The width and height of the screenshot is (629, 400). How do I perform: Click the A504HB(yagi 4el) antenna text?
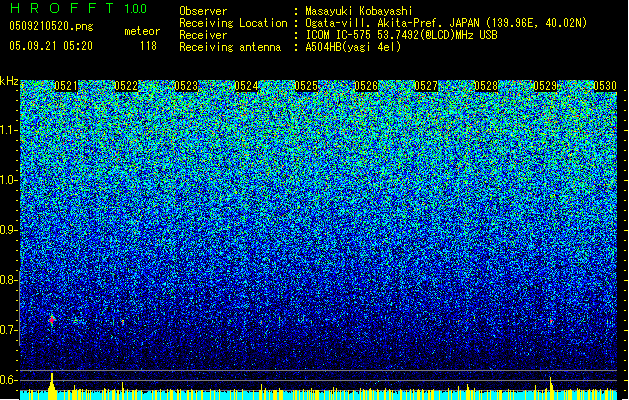353,47
